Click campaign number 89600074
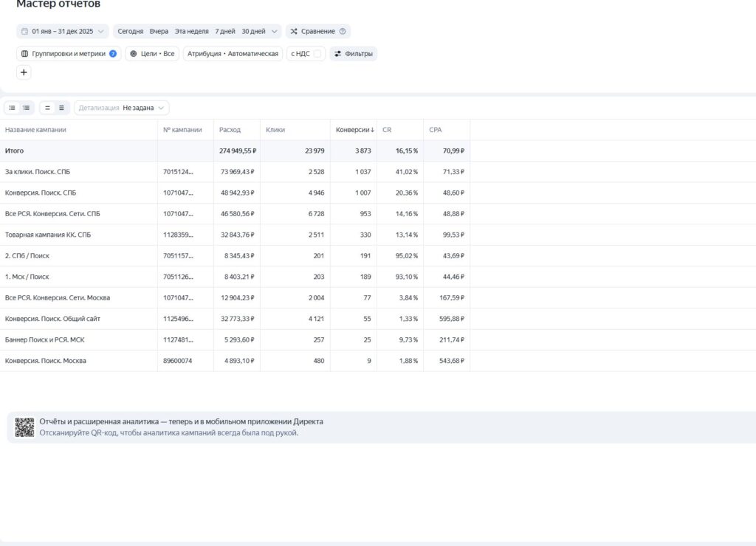 (x=177, y=361)
